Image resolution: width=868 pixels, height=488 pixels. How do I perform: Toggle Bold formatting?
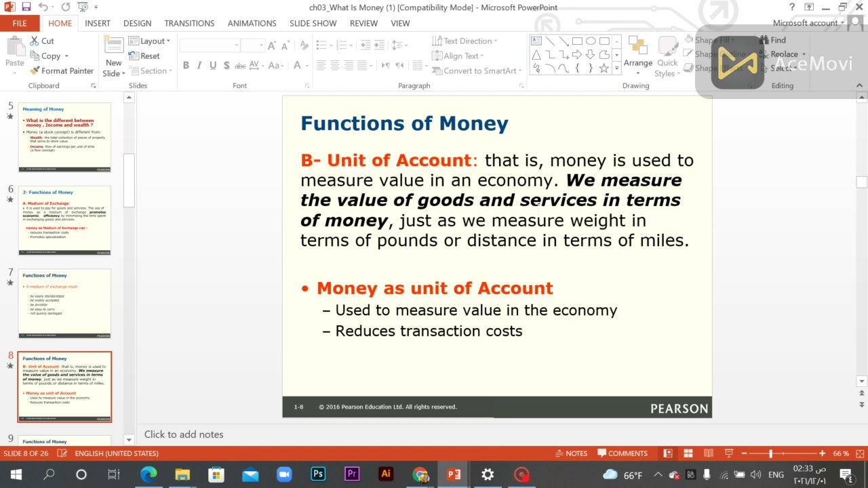[x=186, y=66]
